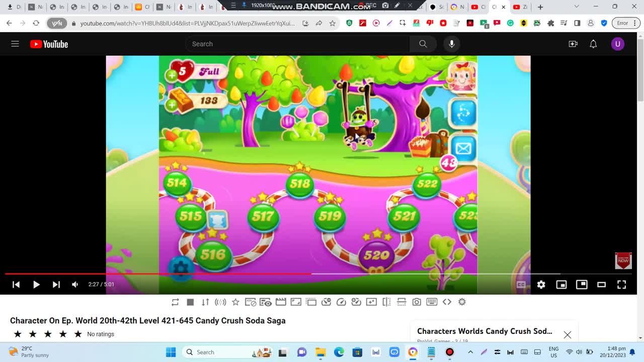Screen dimensions: 644x362
Task: Click the speedometer playback speed icon
Action: click(x=341, y=302)
